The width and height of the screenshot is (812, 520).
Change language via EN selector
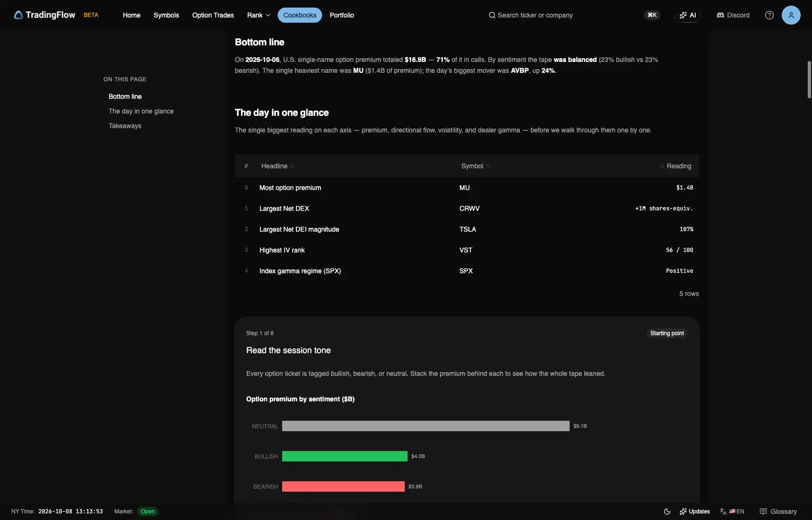[732, 511]
